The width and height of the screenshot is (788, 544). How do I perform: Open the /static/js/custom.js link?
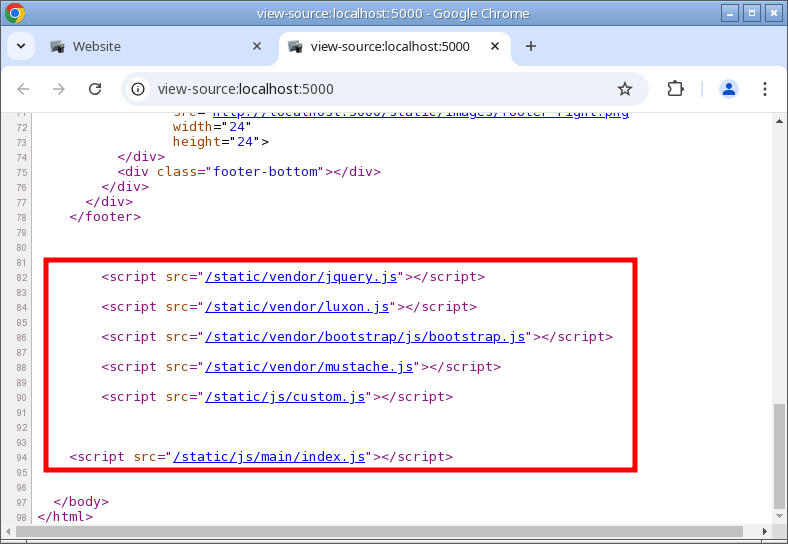pos(285,397)
